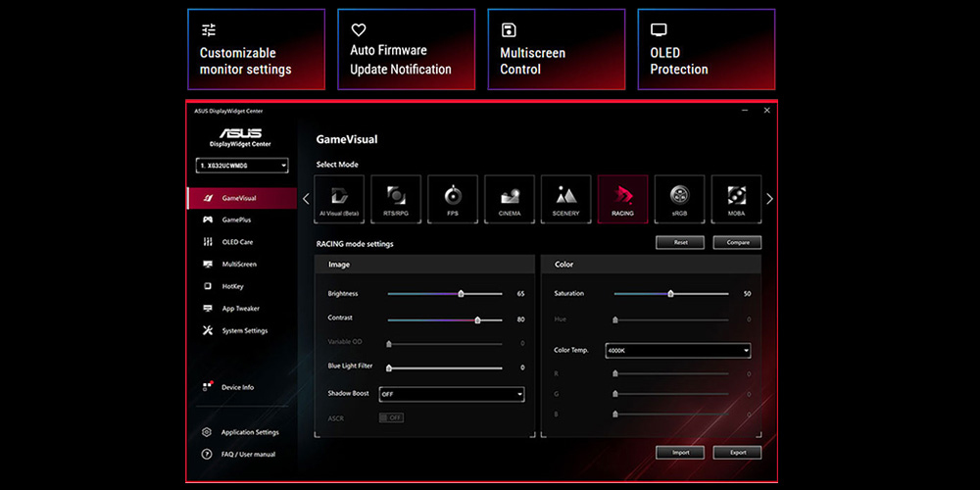Click the Brightness value 65
The width and height of the screenshot is (980, 490).
520,294
